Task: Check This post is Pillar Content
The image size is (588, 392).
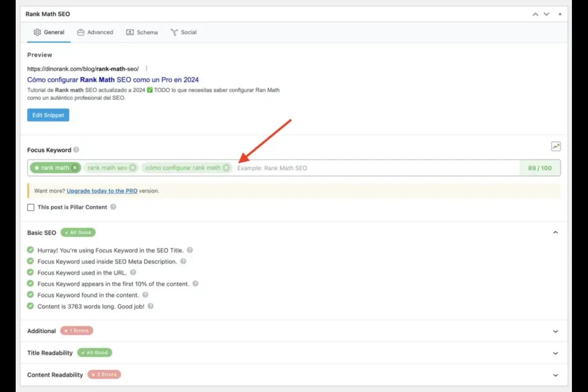Action: pyautogui.click(x=31, y=207)
